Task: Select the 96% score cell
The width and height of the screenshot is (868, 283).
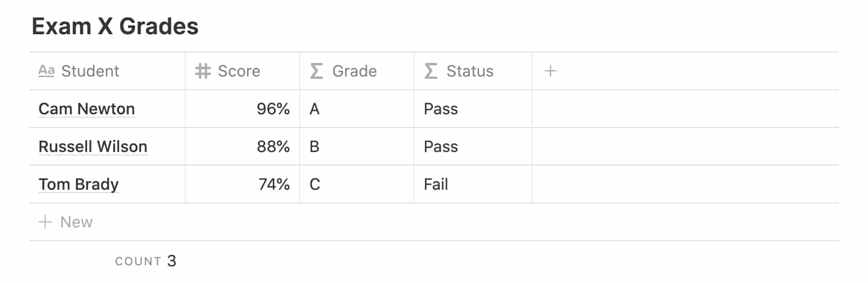Action: pyautogui.click(x=242, y=109)
